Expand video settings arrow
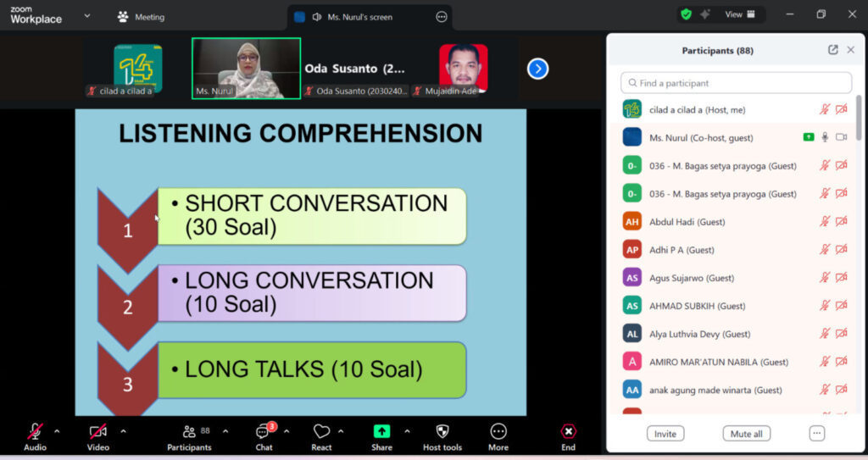 (x=123, y=431)
